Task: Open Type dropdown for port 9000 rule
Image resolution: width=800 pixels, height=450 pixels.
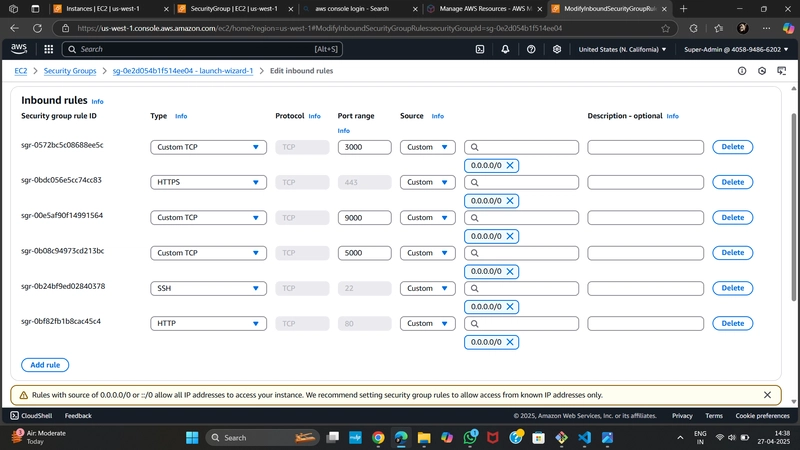Action: pos(208,217)
